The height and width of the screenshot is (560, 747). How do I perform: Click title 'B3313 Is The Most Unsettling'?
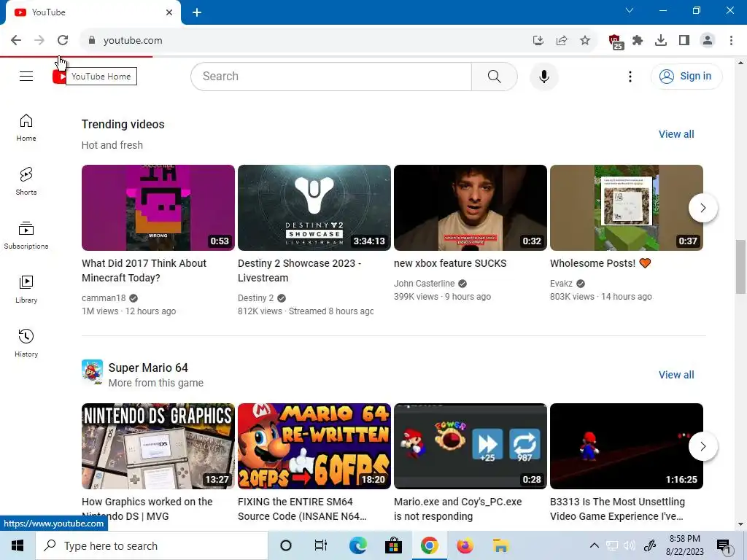[x=617, y=509]
